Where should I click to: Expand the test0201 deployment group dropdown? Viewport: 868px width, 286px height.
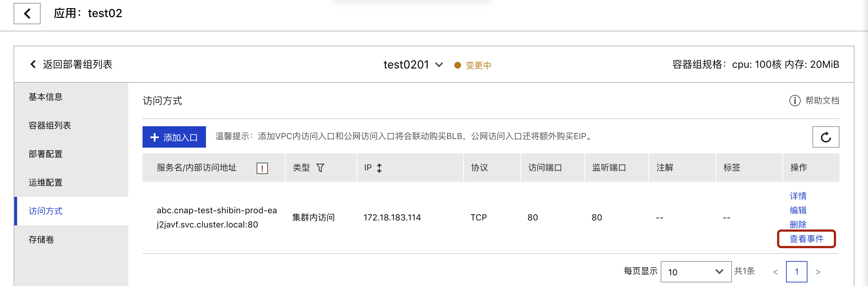[439, 65]
